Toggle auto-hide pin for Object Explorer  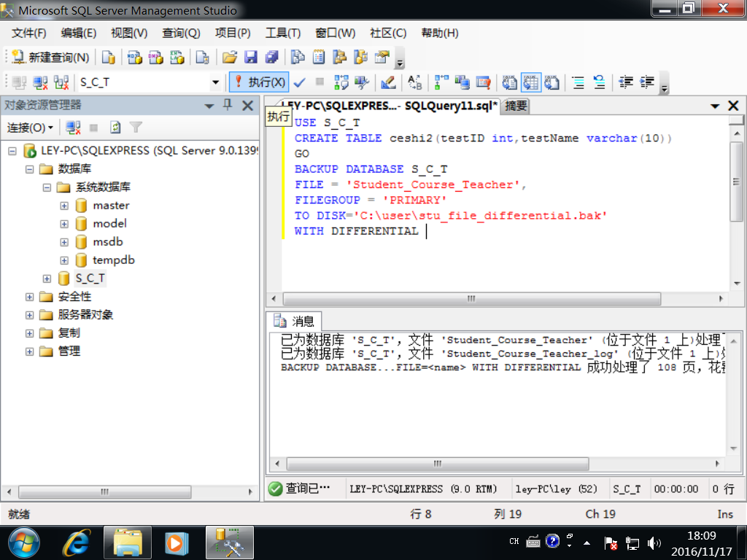click(x=228, y=105)
